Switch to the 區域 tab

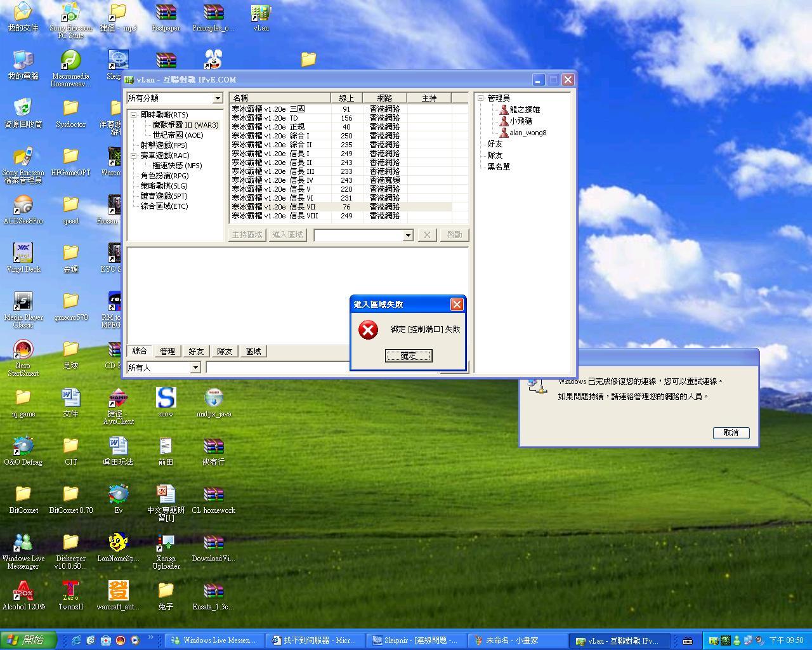[x=253, y=351]
